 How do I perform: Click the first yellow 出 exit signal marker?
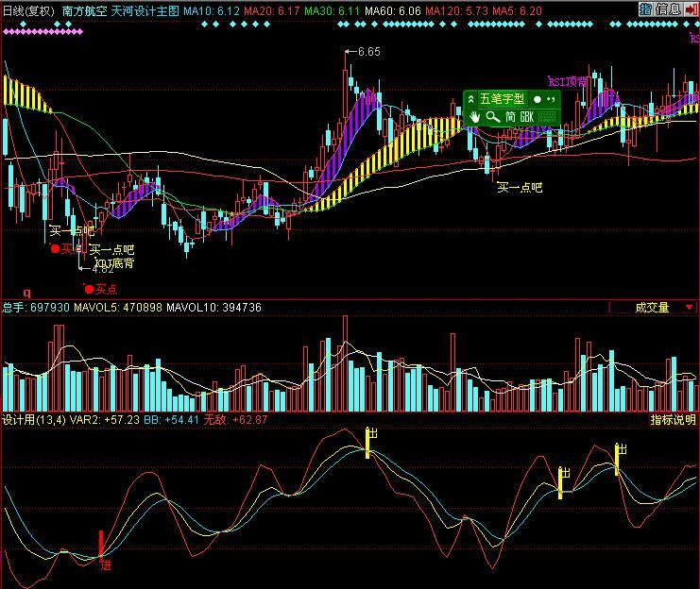tap(368, 442)
